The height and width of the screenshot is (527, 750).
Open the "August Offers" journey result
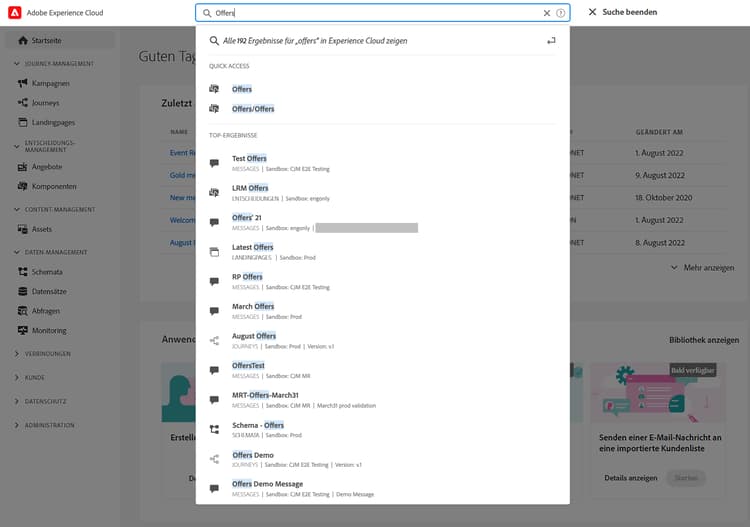(254, 336)
